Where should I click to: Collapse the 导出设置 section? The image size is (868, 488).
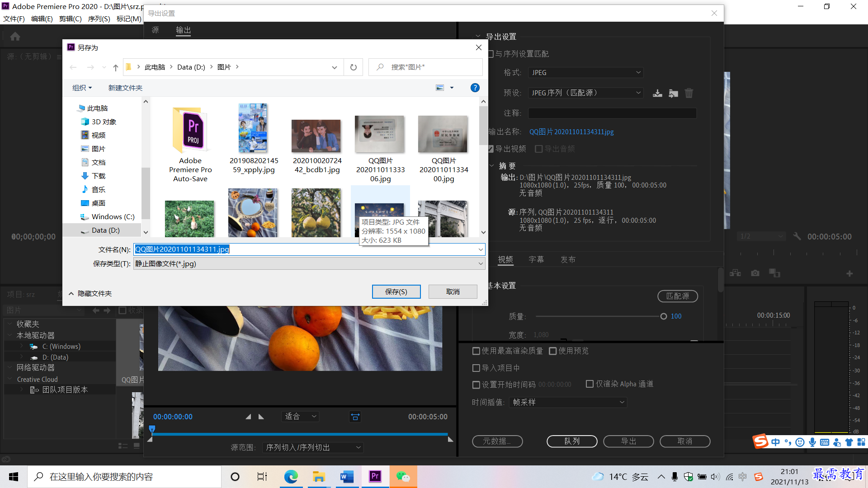point(478,36)
